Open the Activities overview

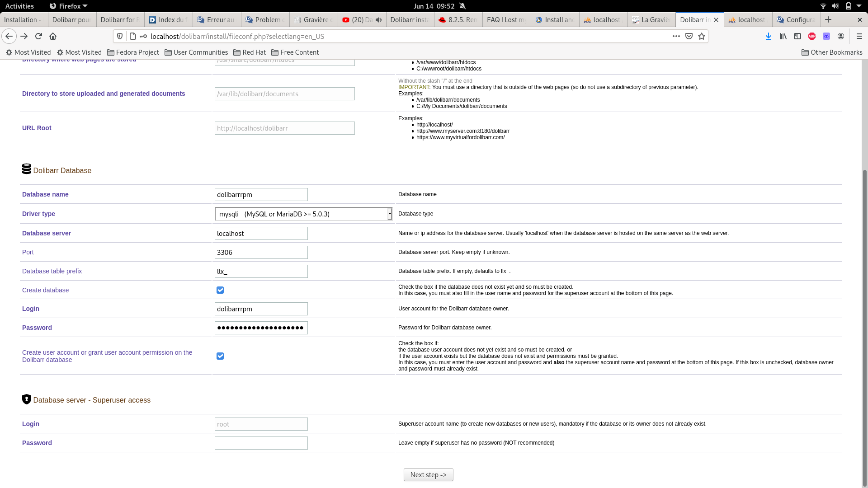tap(19, 6)
